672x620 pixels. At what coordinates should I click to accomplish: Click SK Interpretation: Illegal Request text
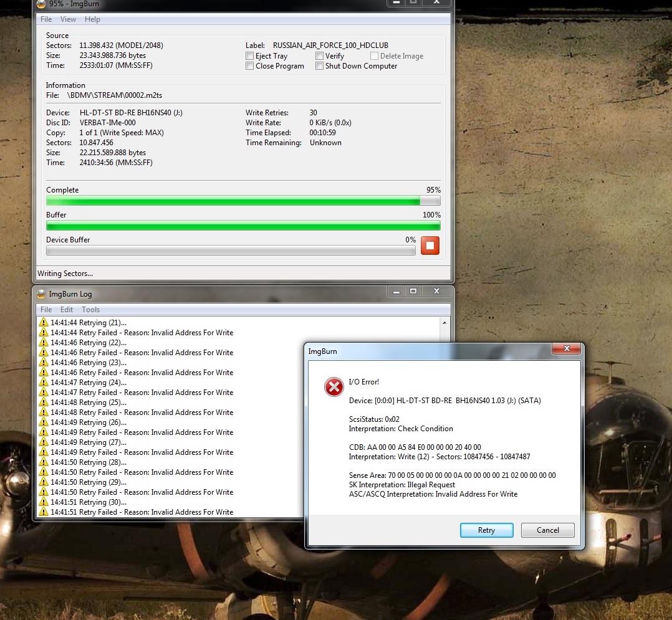click(x=402, y=485)
